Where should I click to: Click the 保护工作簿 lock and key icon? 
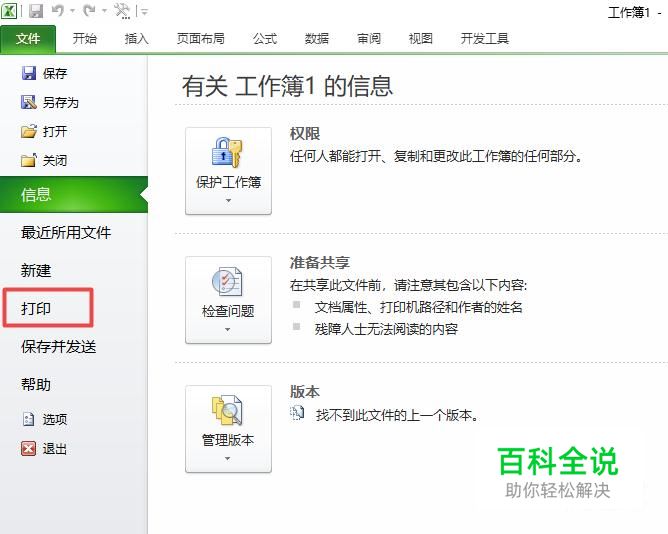(x=227, y=153)
